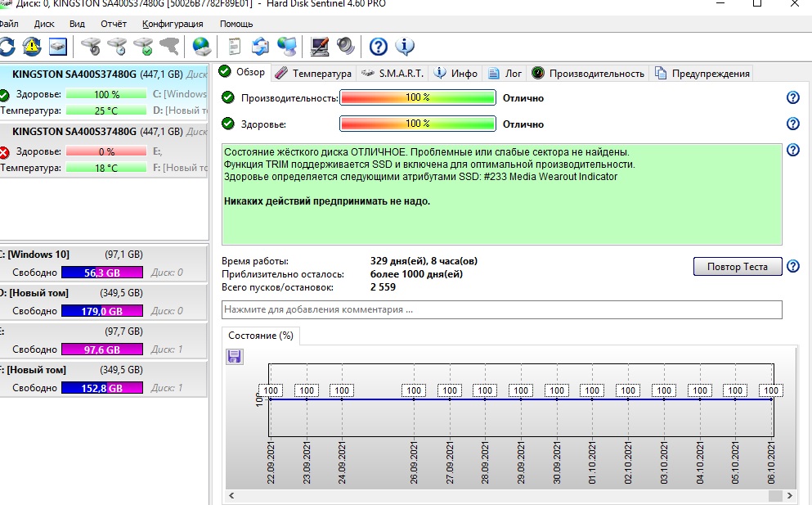Click the info bubble toolbar icon
Screen dimensions: 812x505
pos(405,46)
